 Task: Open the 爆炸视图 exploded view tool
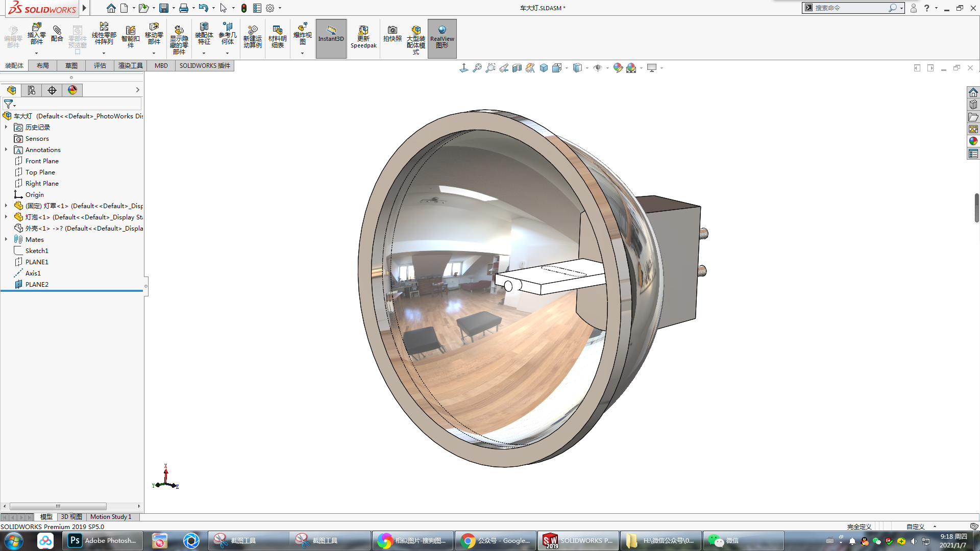click(302, 35)
